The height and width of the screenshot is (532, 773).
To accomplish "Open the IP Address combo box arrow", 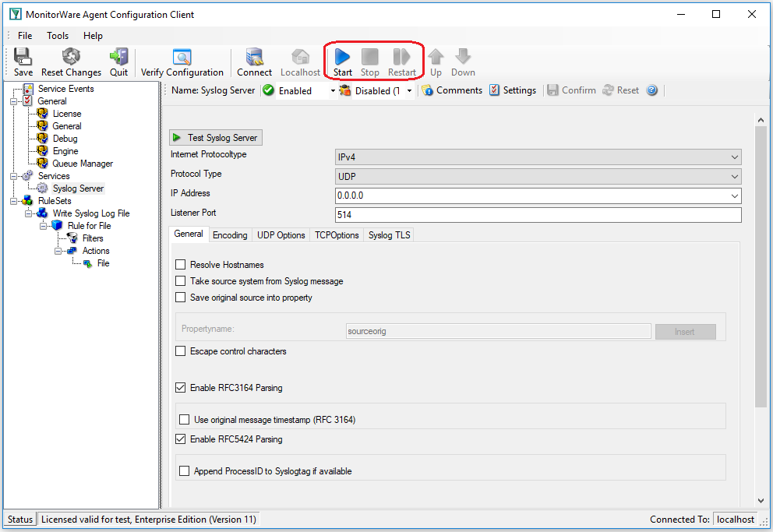I will coord(735,196).
